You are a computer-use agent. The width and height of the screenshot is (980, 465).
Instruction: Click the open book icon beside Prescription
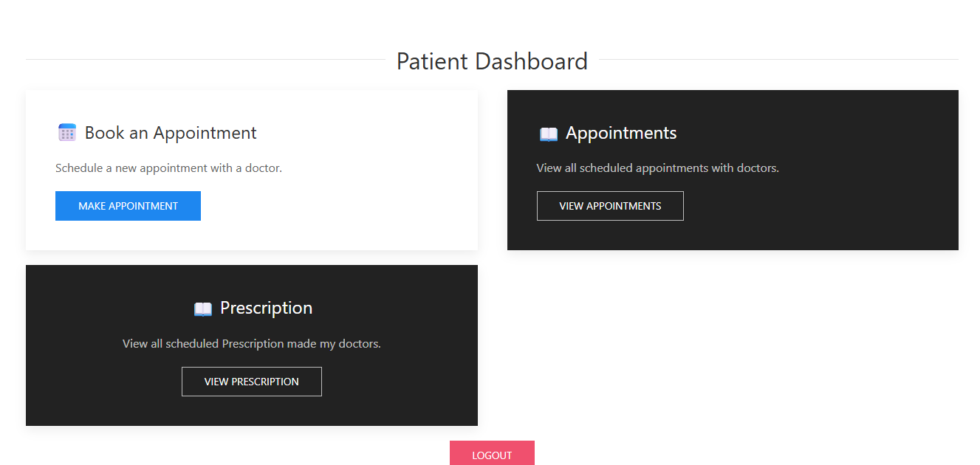202,309
